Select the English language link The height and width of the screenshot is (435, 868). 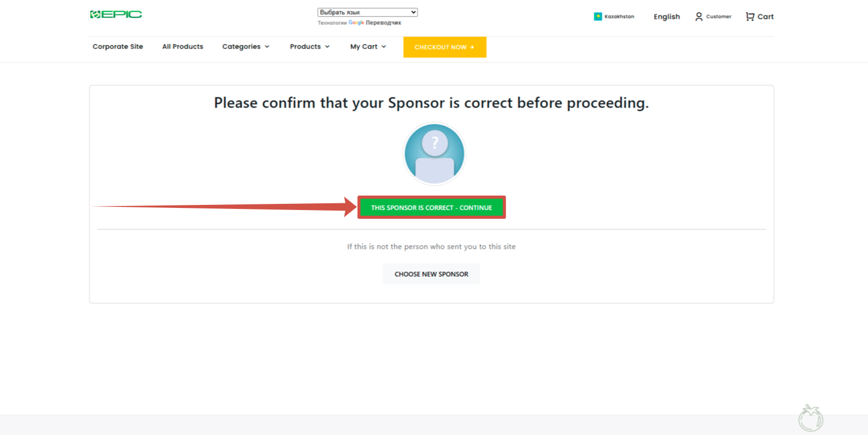(x=666, y=17)
